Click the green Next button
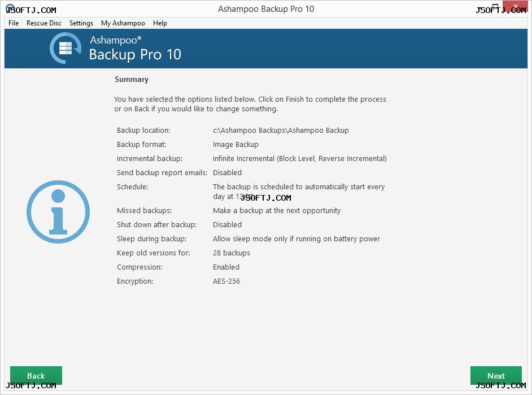This screenshot has height=395, width=532. tap(496, 375)
